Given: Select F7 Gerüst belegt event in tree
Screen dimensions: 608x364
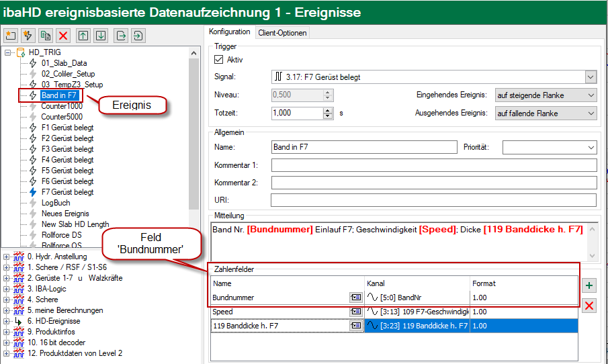Looking at the screenshot, I should (x=67, y=192).
